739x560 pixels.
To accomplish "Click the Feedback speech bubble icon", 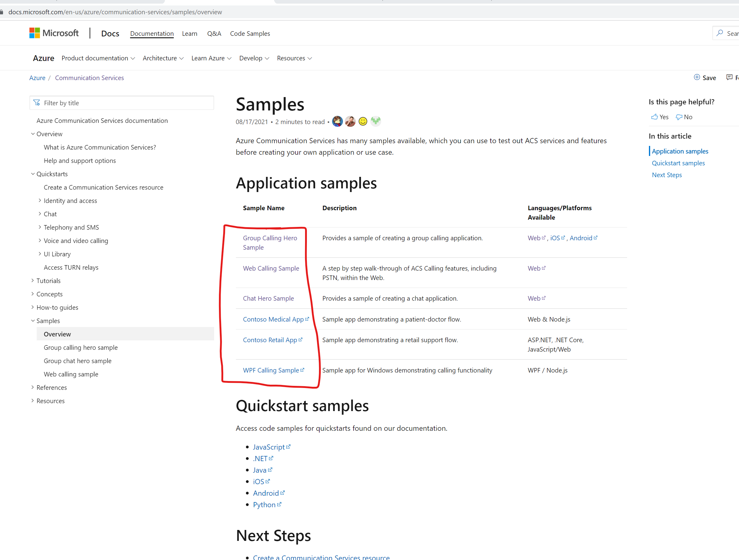I will point(729,77).
